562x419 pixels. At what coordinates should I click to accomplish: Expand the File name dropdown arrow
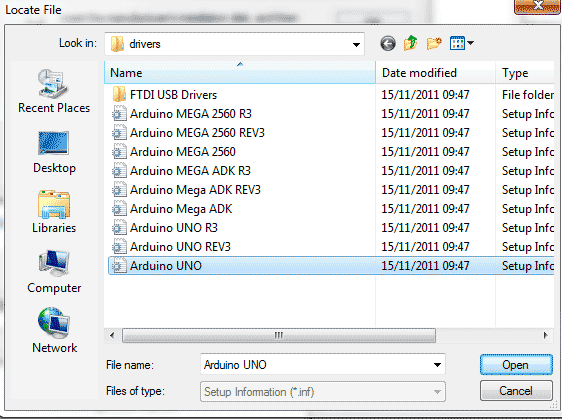click(x=437, y=365)
